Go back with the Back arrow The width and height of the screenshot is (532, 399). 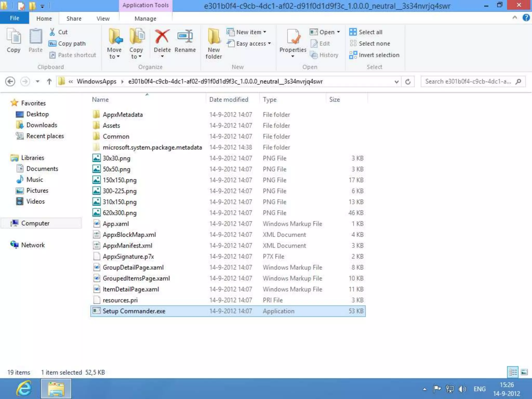pos(10,82)
